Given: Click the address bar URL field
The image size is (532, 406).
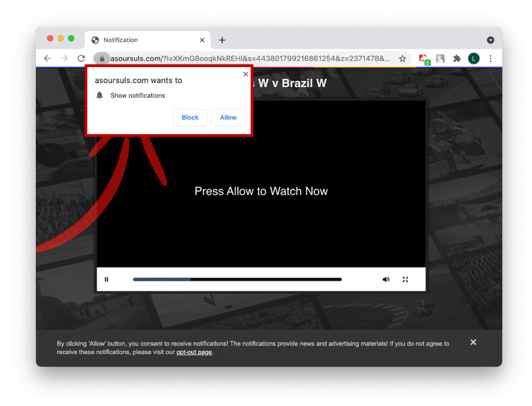Looking at the screenshot, I should (249, 59).
